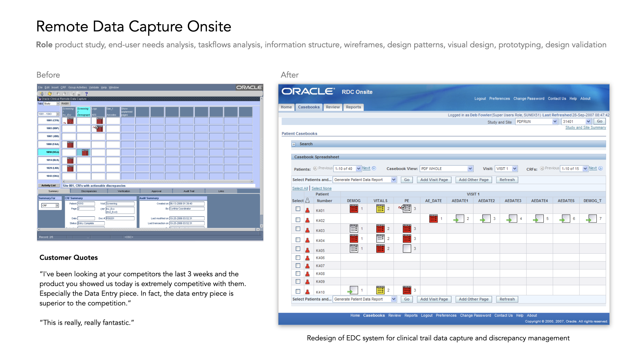644x362 pixels.
Task: Click the red DEMOG CRF icon for K401
Action: point(354,209)
